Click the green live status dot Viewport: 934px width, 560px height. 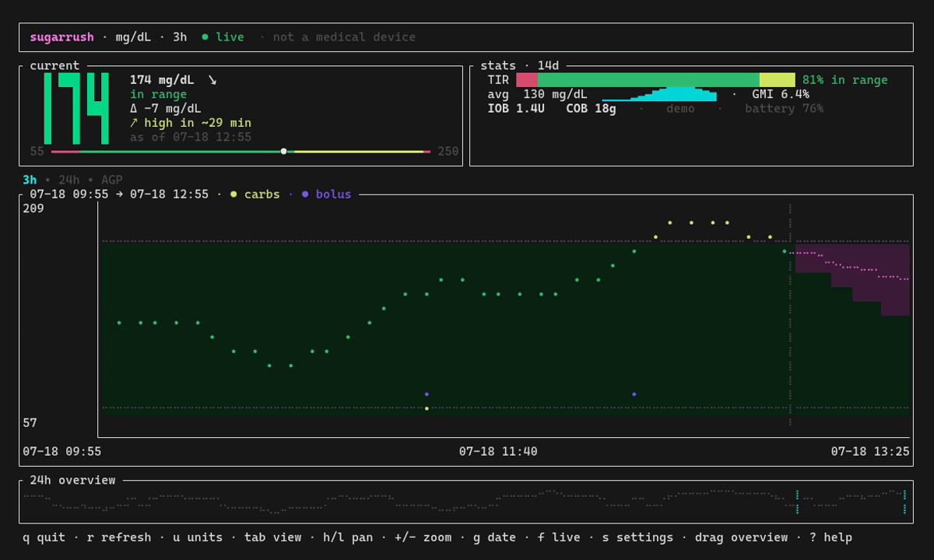pyautogui.click(x=205, y=37)
